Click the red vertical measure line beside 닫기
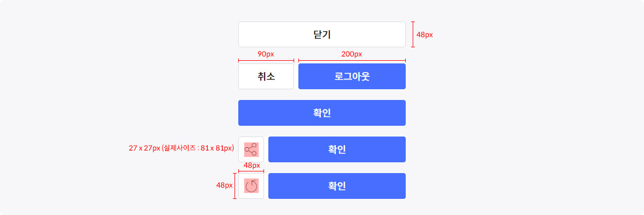 [413, 34]
